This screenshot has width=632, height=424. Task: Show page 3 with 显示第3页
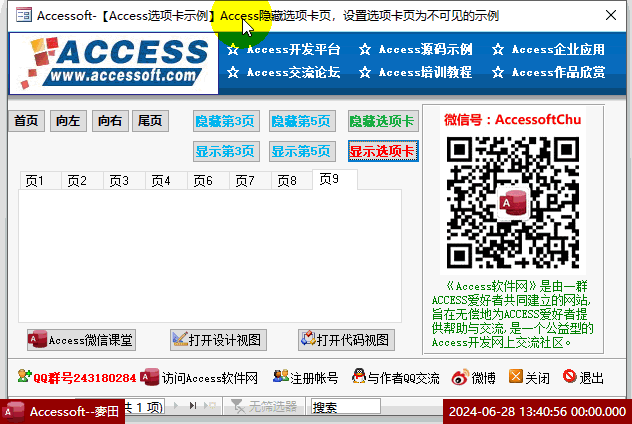coord(226,152)
